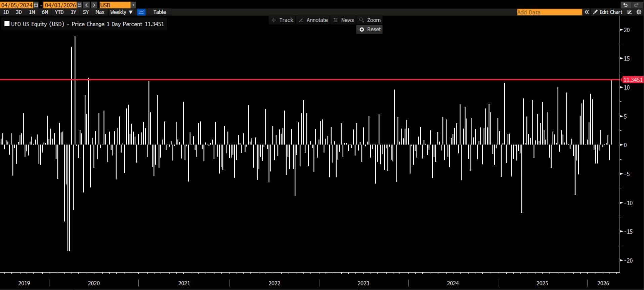The image size is (644, 290).
Task: Open the USD currency dropdown
Action: tap(133, 5)
